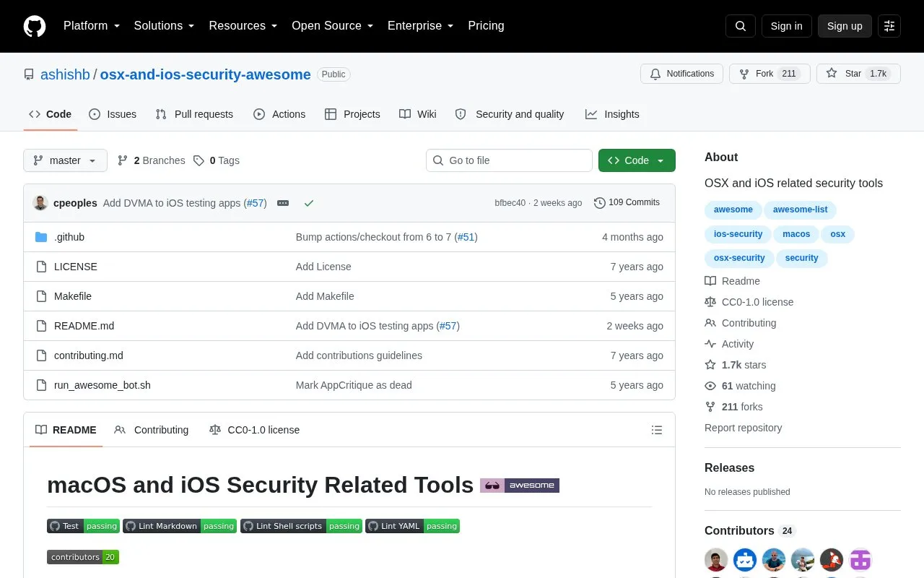Click the Lint Markdown passing badge
Viewport: 924px width, 578px height.
(180, 526)
